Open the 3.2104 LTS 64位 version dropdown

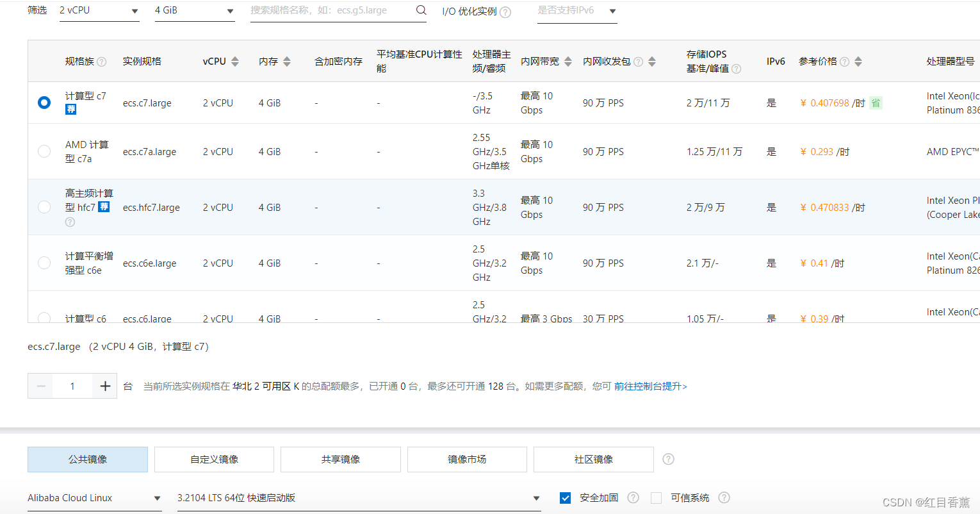[359, 498]
